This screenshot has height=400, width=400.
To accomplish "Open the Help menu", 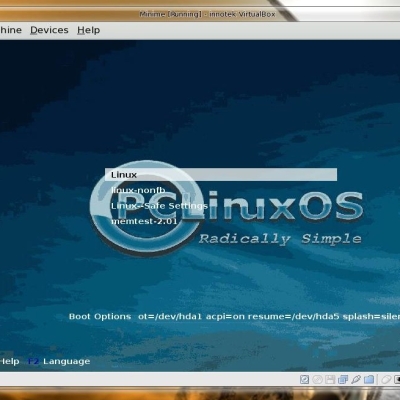I will (88, 30).
